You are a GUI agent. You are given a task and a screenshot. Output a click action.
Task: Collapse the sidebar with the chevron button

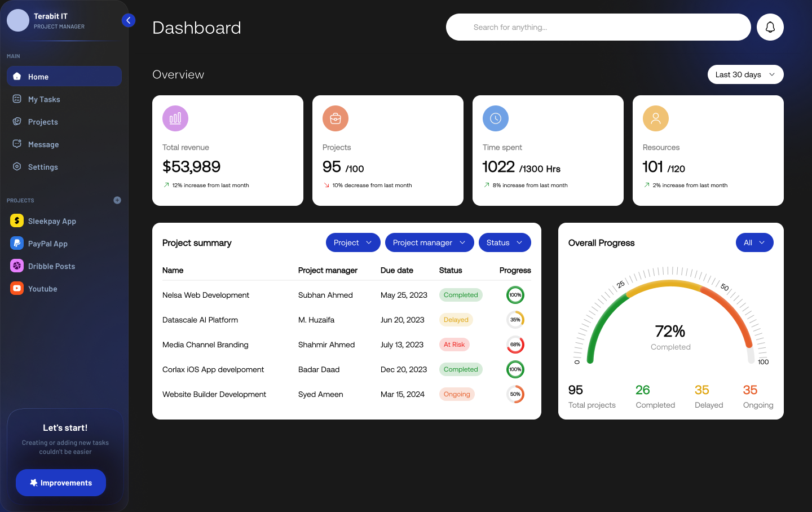[x=128, y=20]
